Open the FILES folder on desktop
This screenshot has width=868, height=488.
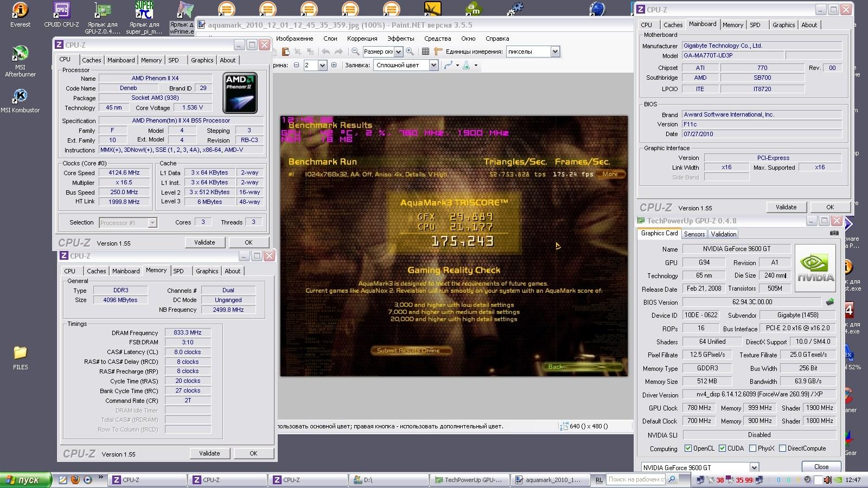tap(20, 357)
